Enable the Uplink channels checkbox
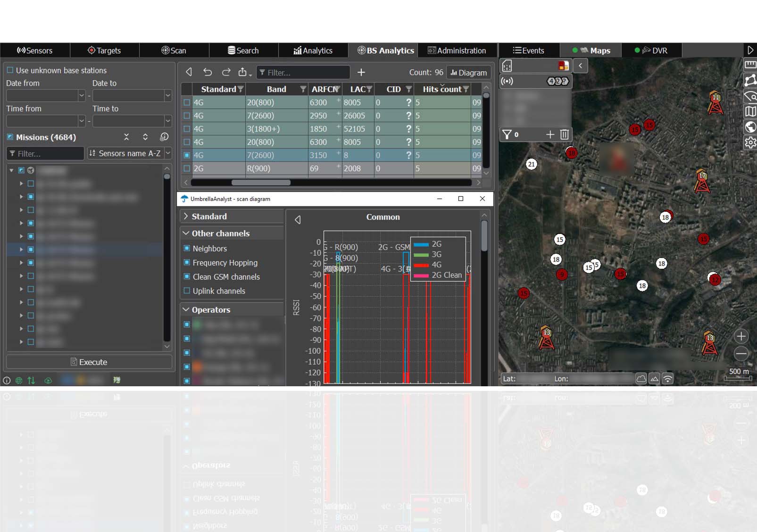 [187, 291]
